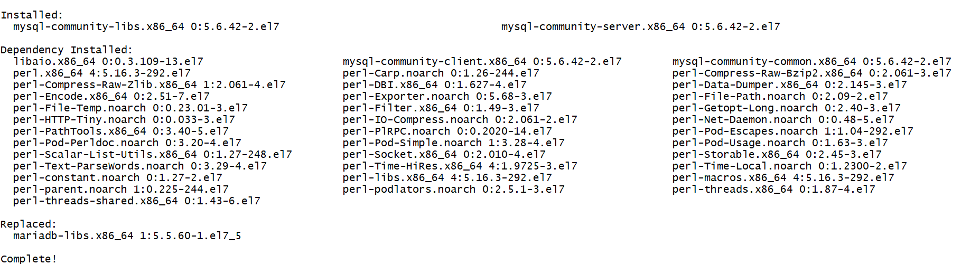Screen dimensions: 980x264
Task: Click the mysql-community-server.x86_64 text
Action: [593, 27]
